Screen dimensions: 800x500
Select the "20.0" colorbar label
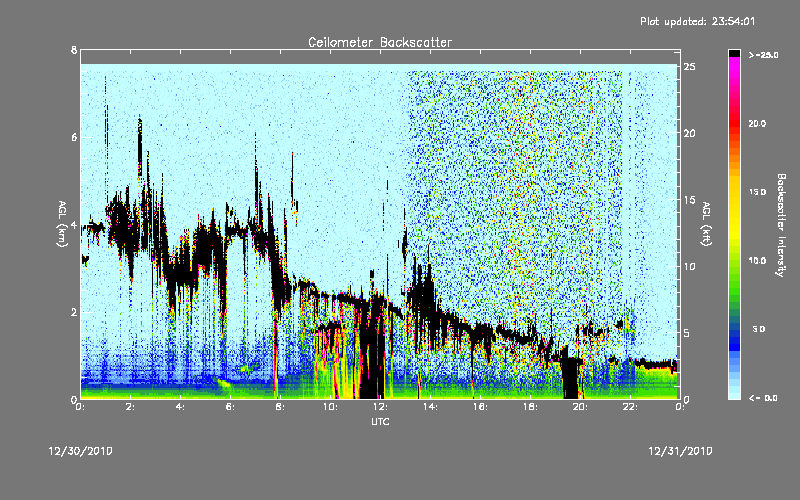pyautogui.click(x=757, y=123)
